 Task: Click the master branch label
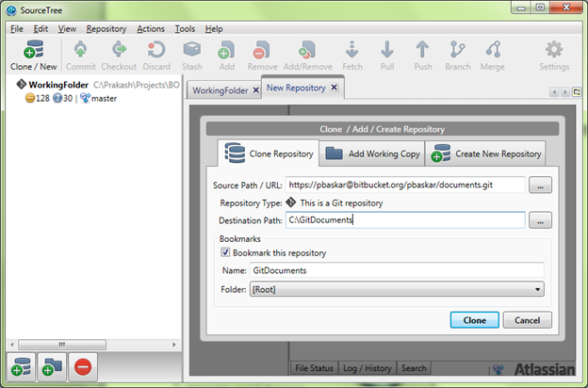pos(104,98)
